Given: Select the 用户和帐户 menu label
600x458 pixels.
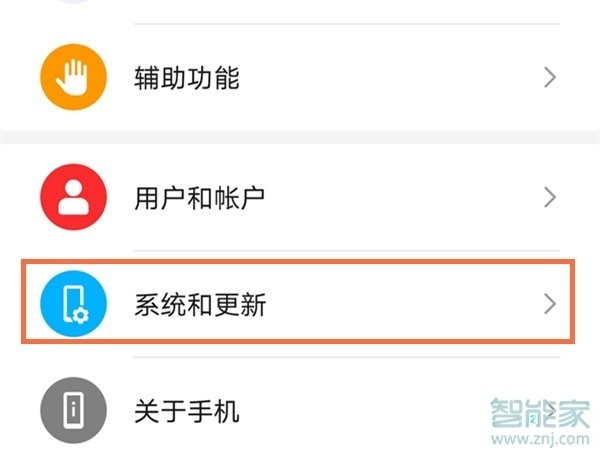Looking at the screenshot, I should coord(200,197).
